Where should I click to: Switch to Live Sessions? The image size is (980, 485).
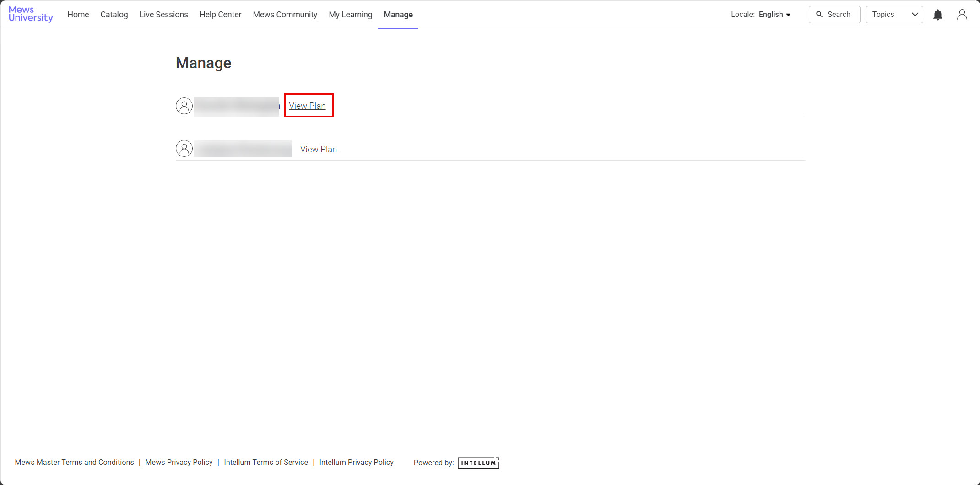coord(163,15)
